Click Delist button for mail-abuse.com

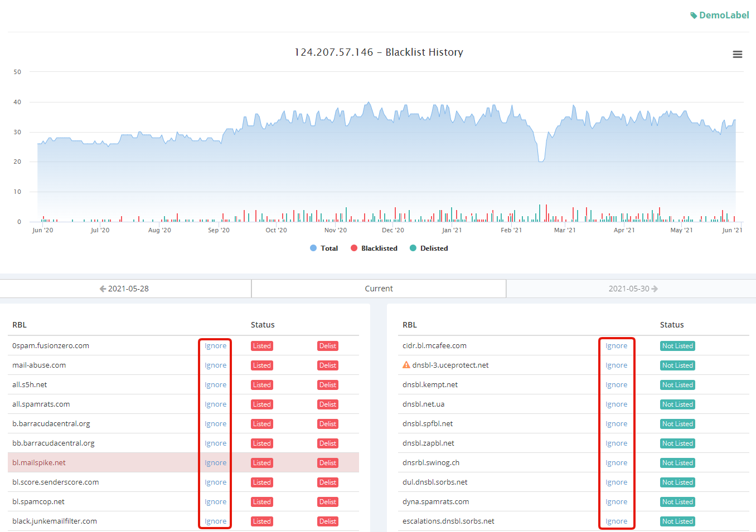327,365
